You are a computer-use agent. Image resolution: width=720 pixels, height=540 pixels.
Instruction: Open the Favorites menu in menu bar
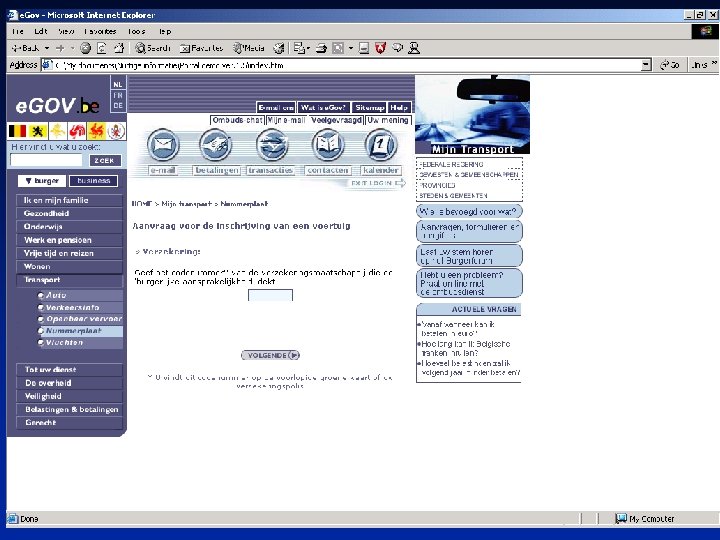tap(100, 31)
